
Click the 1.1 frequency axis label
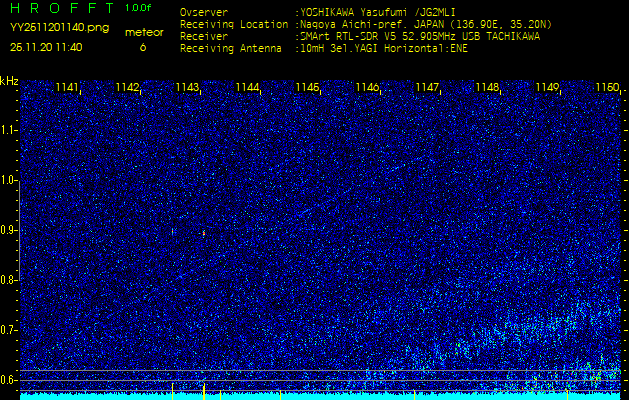[7, 131]
